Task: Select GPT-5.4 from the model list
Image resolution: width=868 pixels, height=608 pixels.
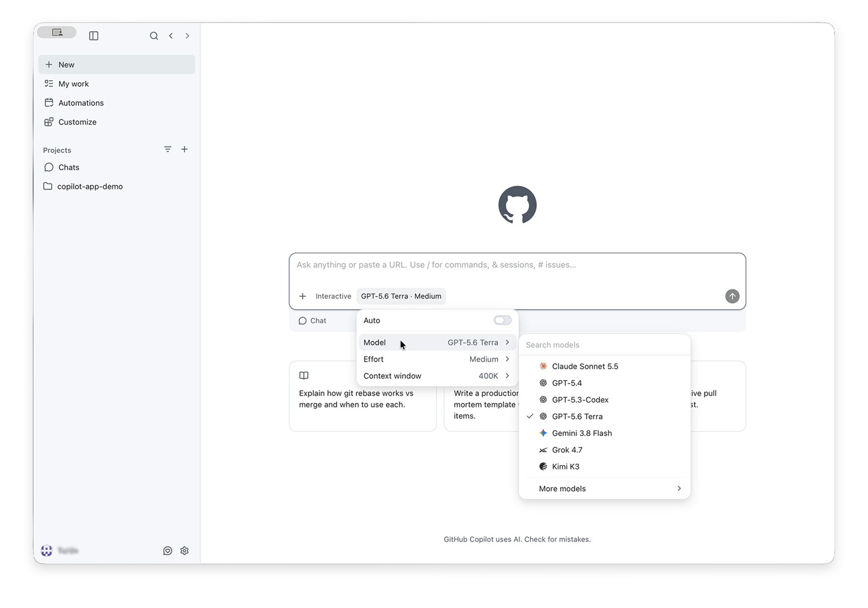Action: (604, 383)
